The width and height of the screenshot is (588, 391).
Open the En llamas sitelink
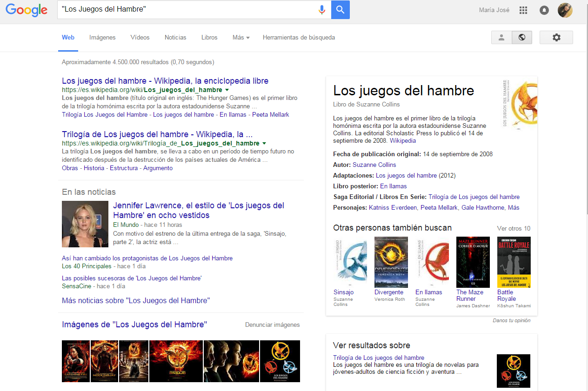pos(233,115)
